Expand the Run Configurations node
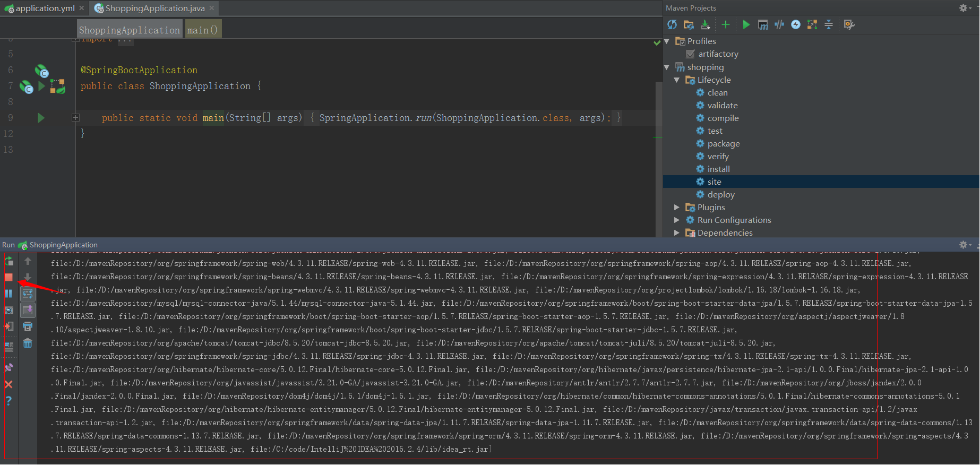The image size is (980, 465). (677, 220)
